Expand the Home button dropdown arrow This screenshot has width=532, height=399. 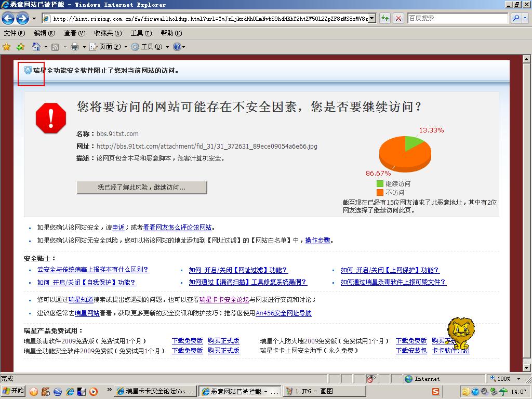pyautogui.click(x=46, y=47)
